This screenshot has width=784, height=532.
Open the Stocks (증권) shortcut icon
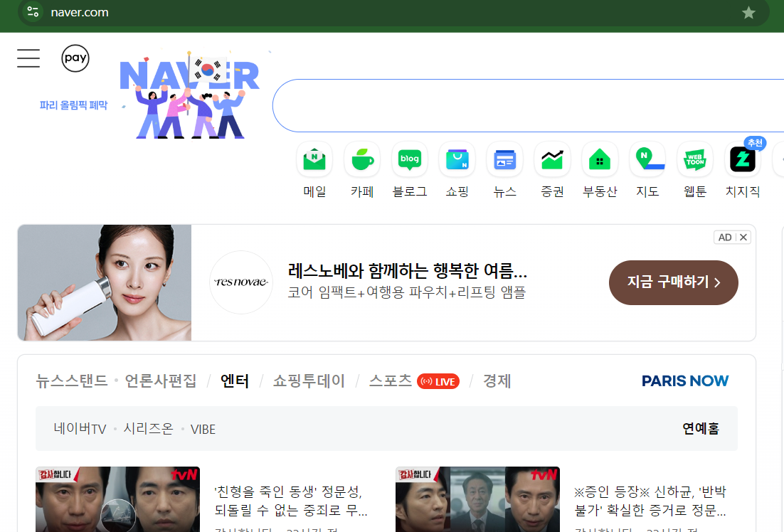click(x=552, y=159)
